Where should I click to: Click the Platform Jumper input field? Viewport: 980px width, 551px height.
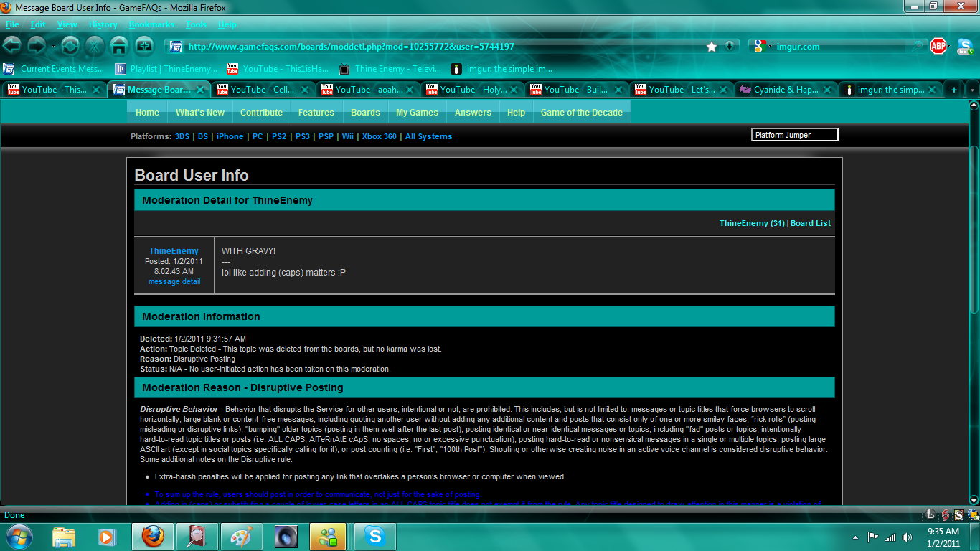(x=794, y=135)
